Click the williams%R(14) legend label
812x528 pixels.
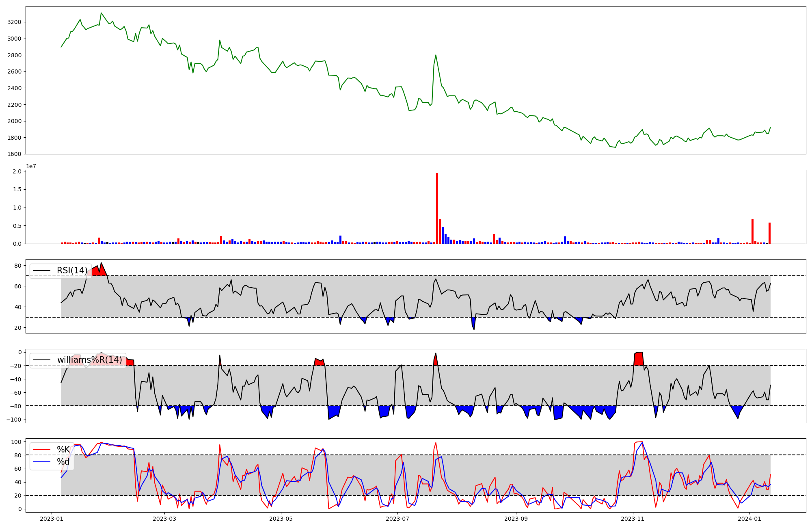(89, 360)
